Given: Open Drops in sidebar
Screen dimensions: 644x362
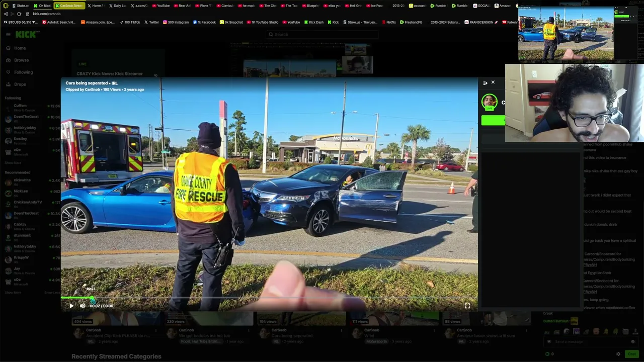Looking at the screenshot, I should tap(20, 84).
